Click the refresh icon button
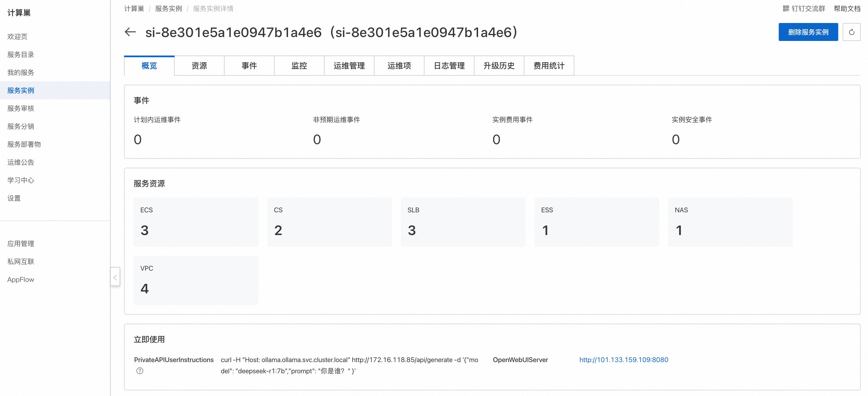868x396 pixels. [x=851, y=32]
